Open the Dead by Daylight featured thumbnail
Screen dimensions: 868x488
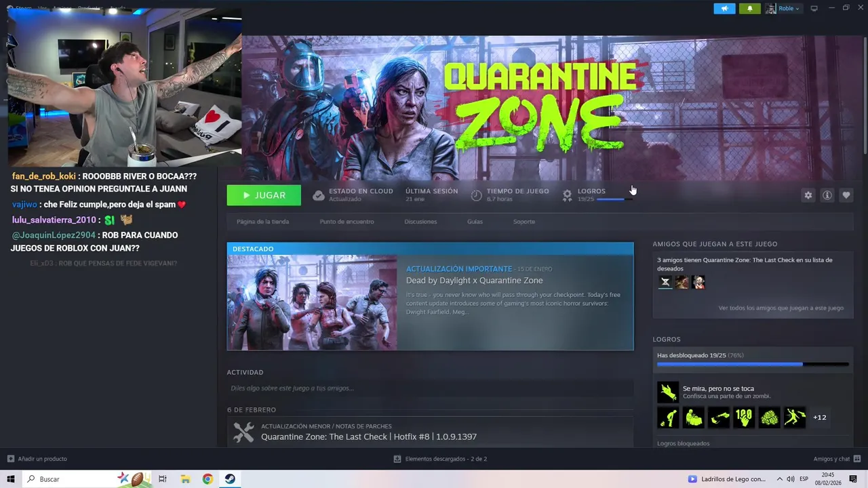click(312, 302)
